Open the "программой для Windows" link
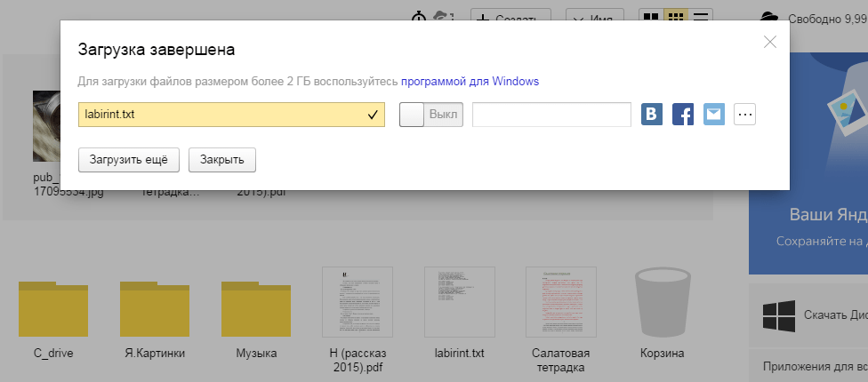This screenshot has width=868, height=382. [470, 82]
